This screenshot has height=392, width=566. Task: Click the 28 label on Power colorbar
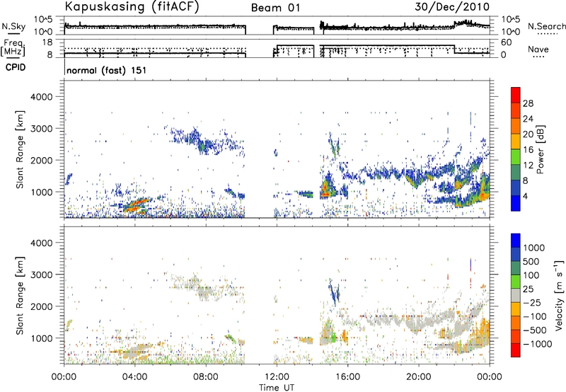click(528, 103)
